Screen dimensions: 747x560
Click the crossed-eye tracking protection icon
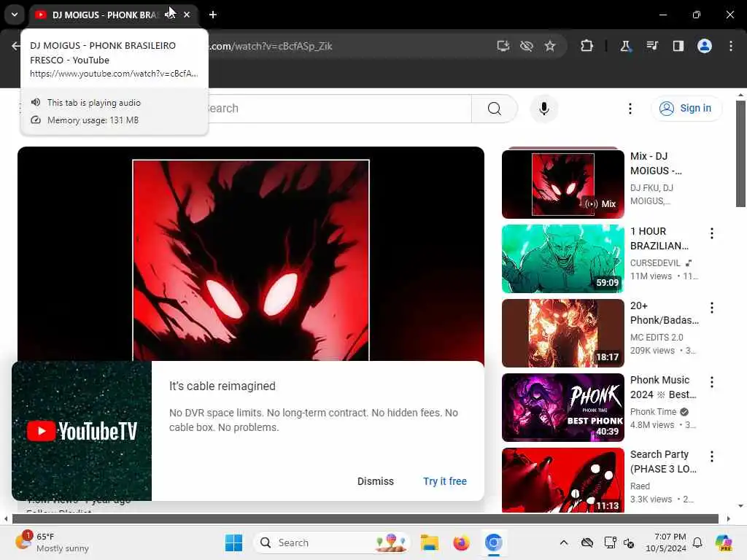point(527,46)
